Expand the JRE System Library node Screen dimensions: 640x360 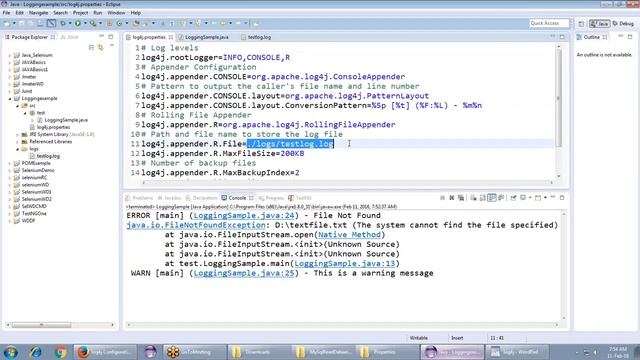coord(18,134)
